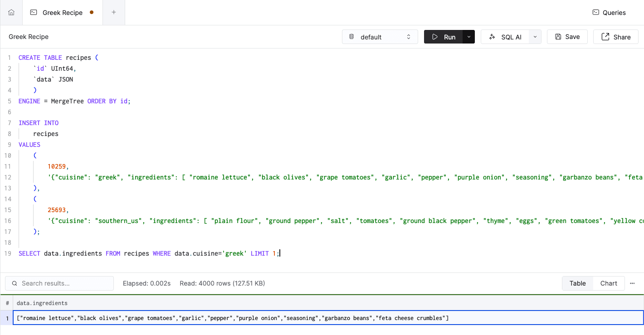Click the database icon in default selector

pyautogui.click(x=351, y=37)
